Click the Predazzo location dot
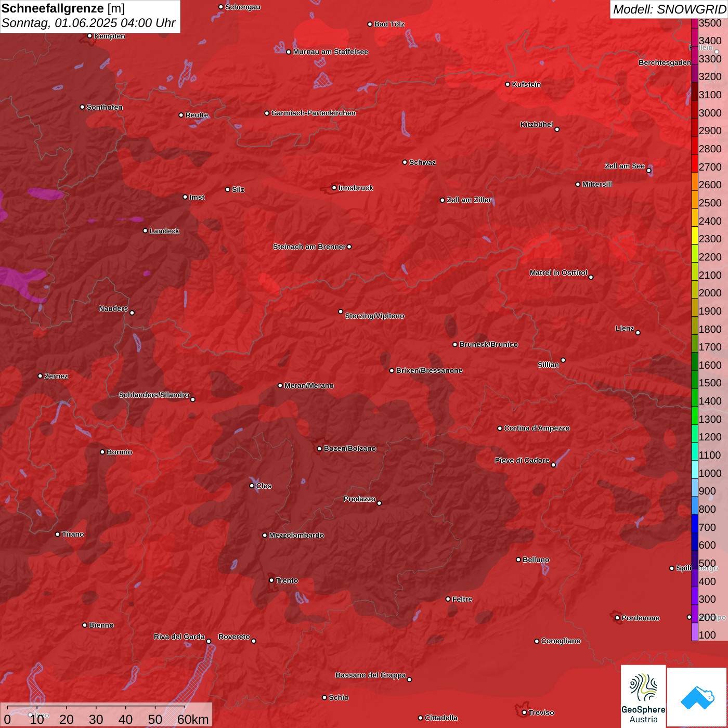This screenshot has height=728, width=728. click(380, 503)
